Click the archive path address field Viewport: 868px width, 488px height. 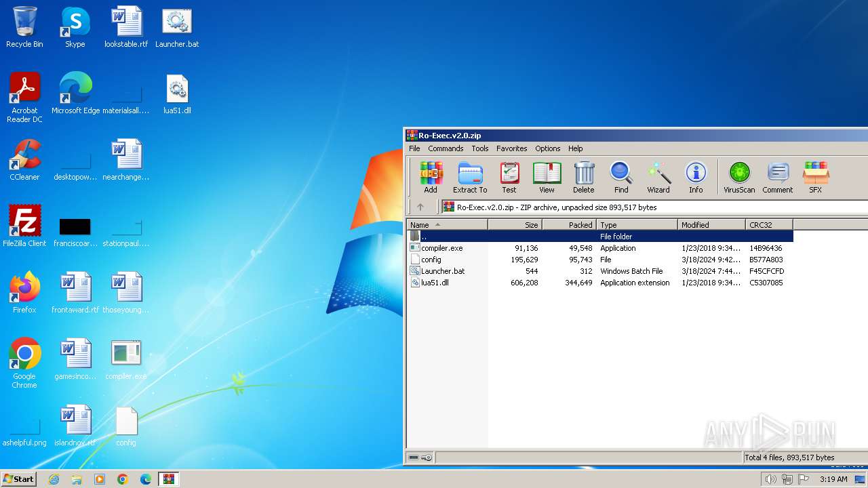pos(654,207)
